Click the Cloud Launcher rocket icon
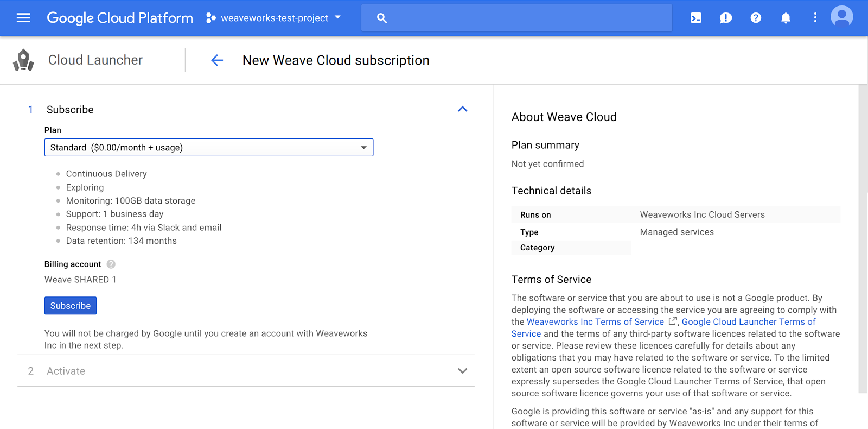The image size is (868, 429). pyautogui.click(x=23, y=60)
